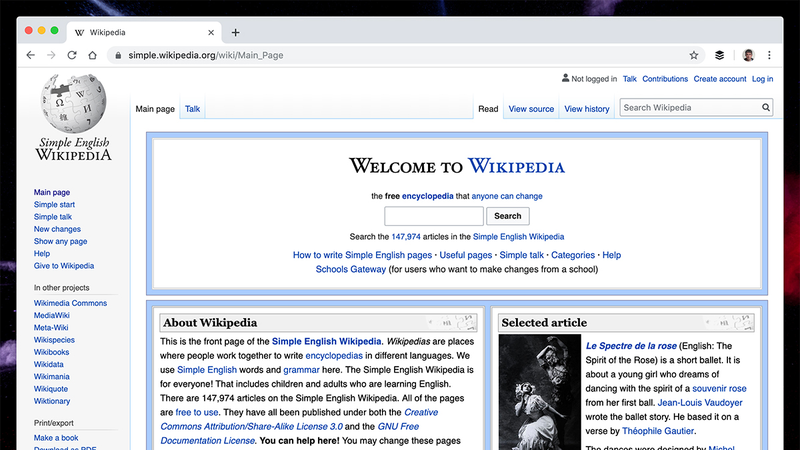This screenshot has height=450, width=800.
Task: Click the address bar URL
Action: pos(206,55)
